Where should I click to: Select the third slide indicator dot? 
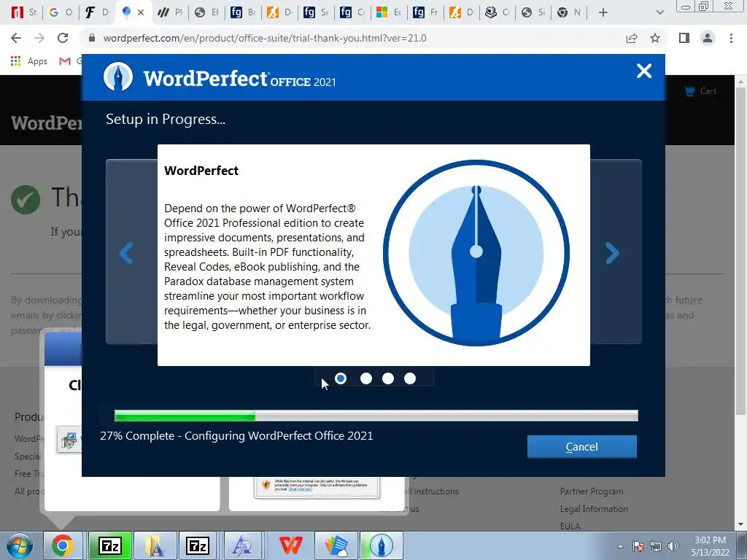388,378
